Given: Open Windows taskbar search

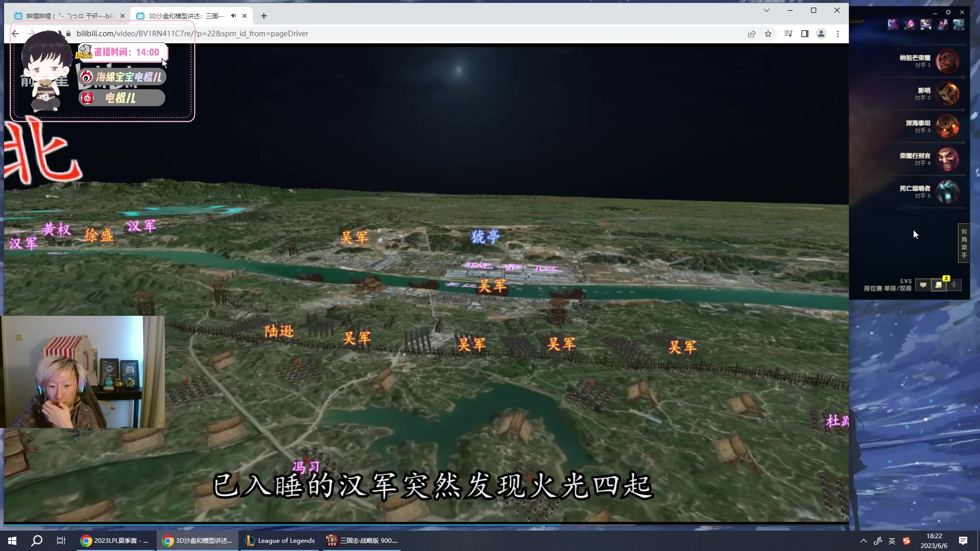Looking at the screenshot, I should [x=37, y=540].
